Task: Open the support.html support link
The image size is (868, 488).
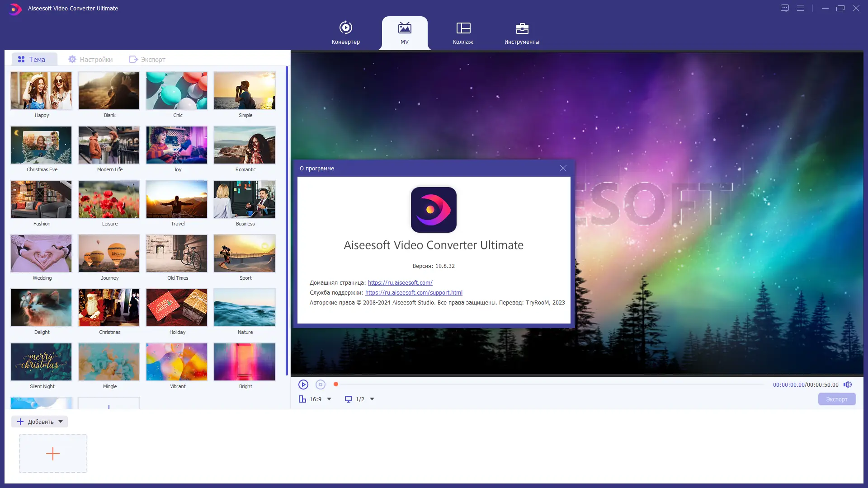Action: [413, 292]
